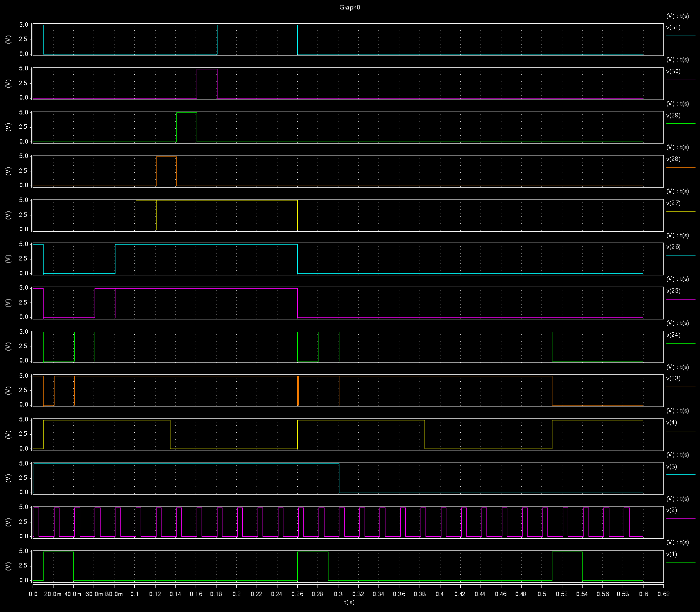Click the 2.5 y-axis tick of the v(2) plot
The image size is (700, 612).
(x=24, y=522)
